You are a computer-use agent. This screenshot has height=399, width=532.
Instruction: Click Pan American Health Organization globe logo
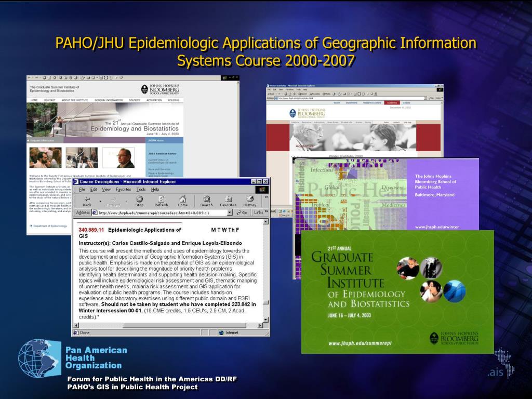pos(39,358)
